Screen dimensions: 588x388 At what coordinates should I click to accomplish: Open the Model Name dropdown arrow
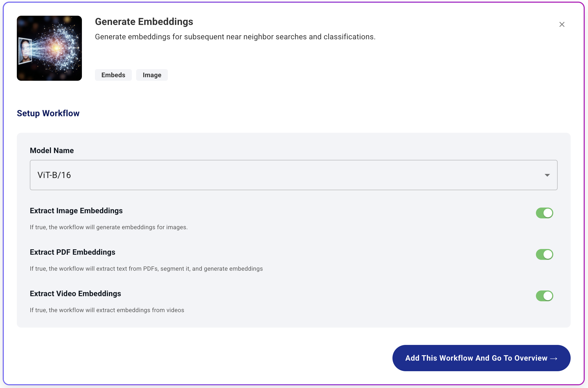point(547,175)
